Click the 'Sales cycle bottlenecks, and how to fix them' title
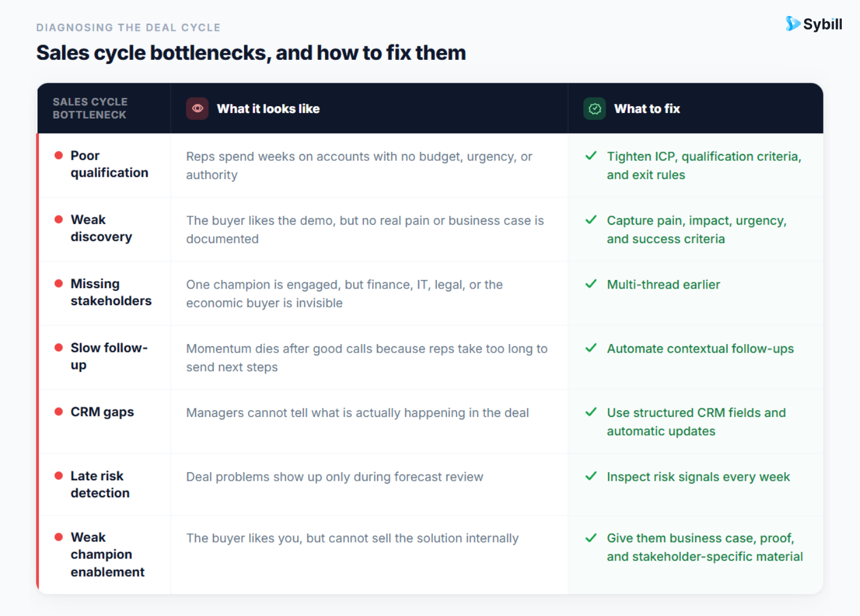Viewport: 860px width, 616px height. 251,53
